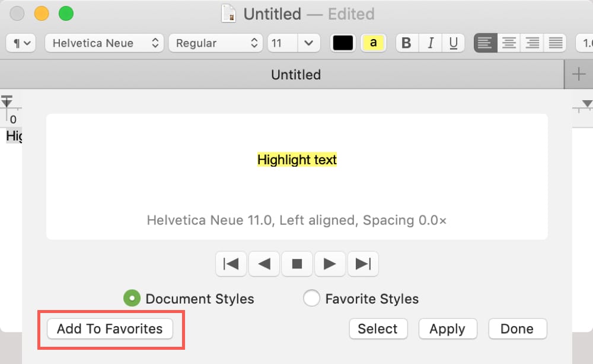
Task: Toggle Bold formatting button
Action: (407, 43)
